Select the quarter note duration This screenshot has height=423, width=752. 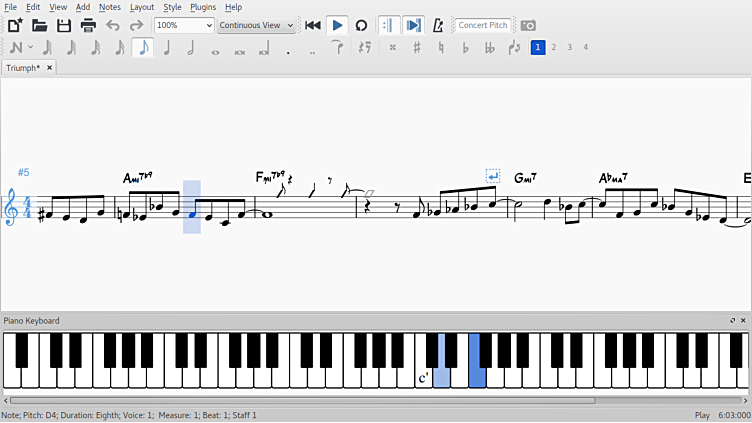(x=166, y=47)
